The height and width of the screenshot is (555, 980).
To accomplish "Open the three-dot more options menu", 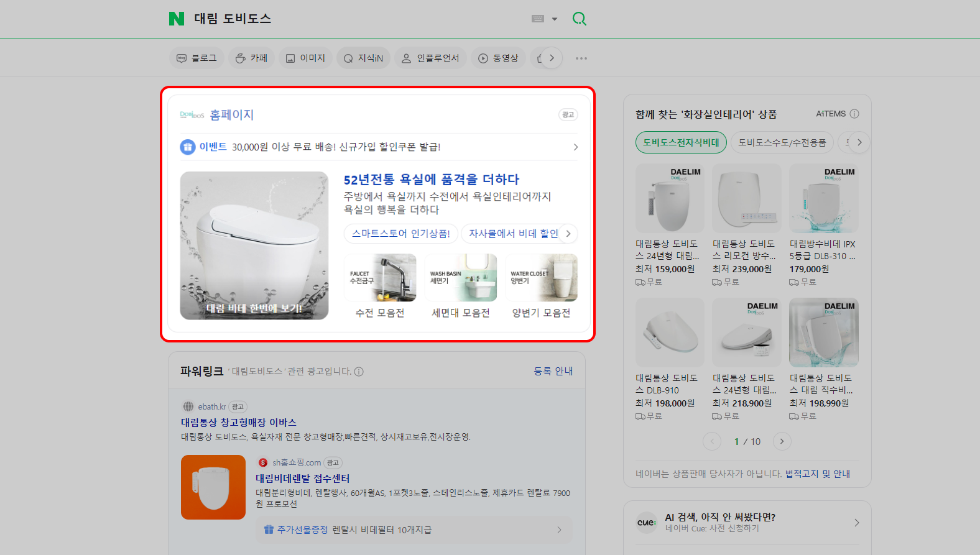I will pyautogui.click(x=581, y=58).
